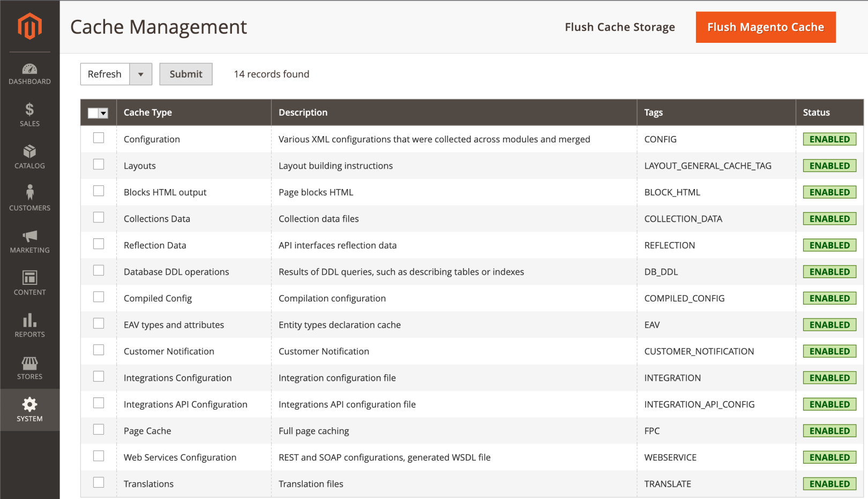This screenshot has height=499, width=868.
Task: Open the Marketing megaphone icon
Action: point(29,236)
